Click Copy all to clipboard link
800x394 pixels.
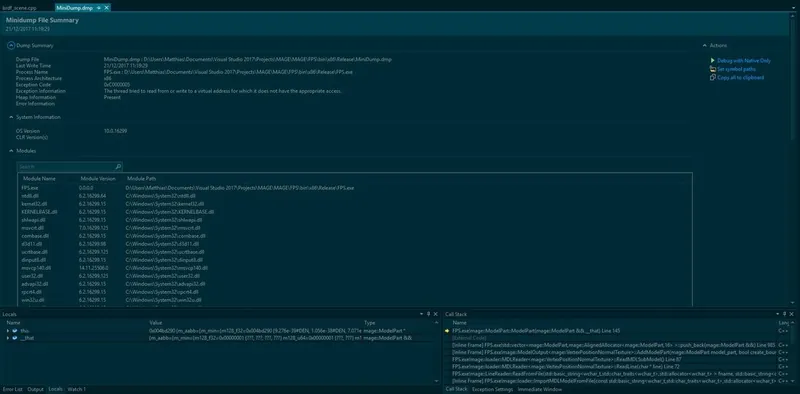740,78
